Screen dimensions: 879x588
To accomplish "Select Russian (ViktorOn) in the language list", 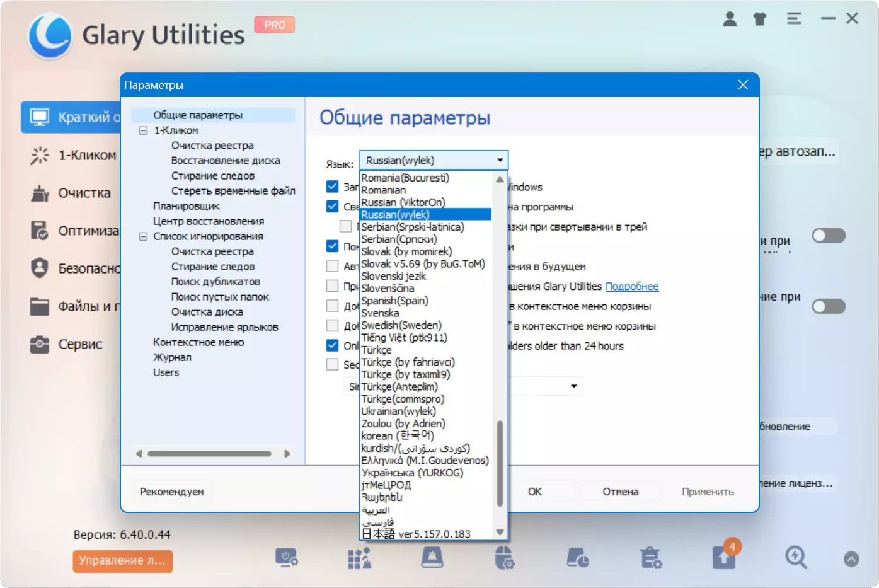I will (403, 202).
